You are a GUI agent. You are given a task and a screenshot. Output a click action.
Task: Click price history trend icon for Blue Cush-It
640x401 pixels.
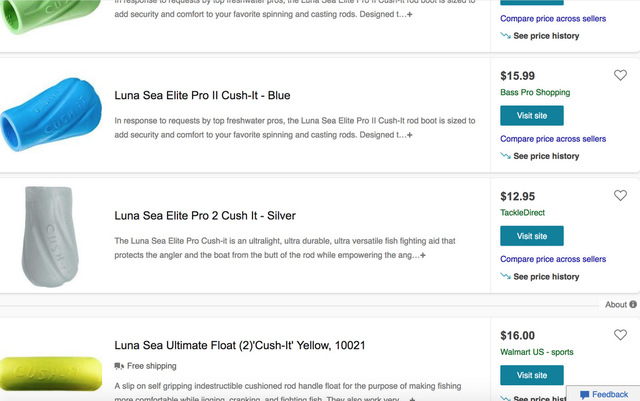505,156
